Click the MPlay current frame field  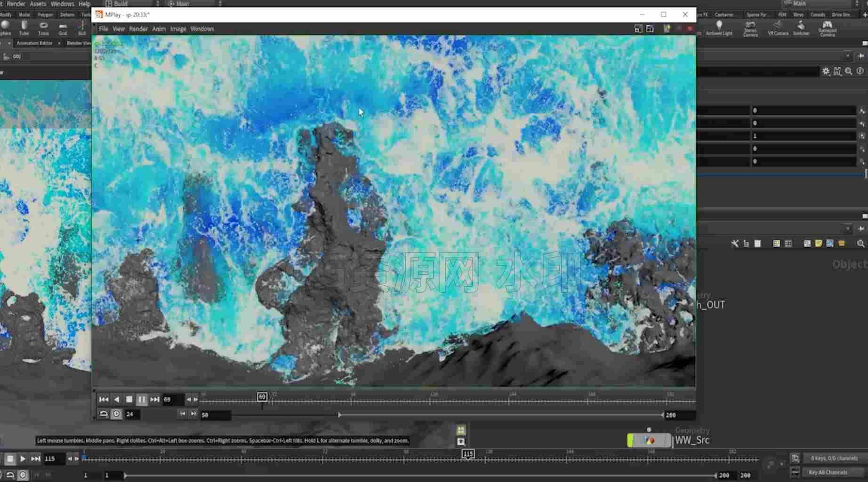tap(173, 399)
